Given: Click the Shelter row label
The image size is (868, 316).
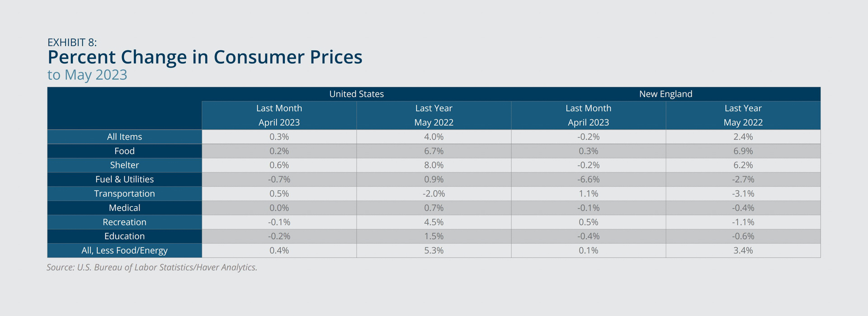Looking at the screenshot, I should point(124,165).
